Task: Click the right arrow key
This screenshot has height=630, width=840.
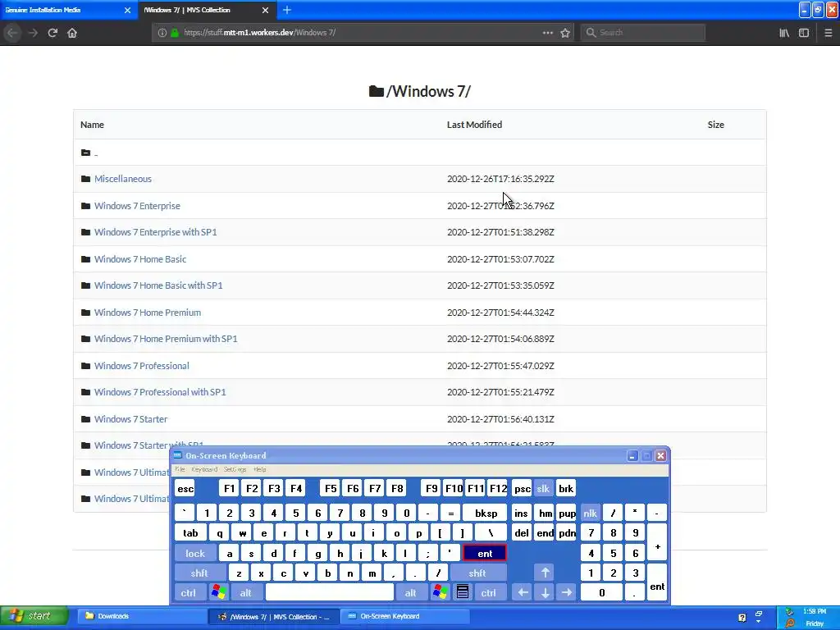Action: 567,593
